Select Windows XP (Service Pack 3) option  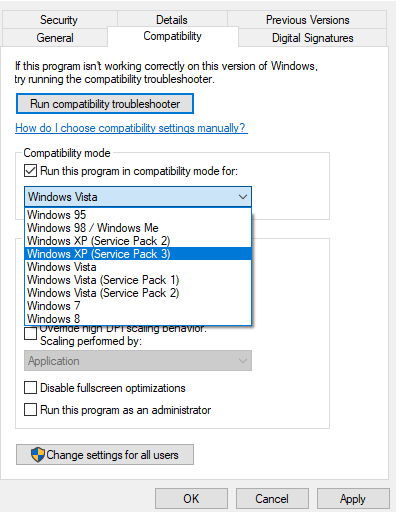pyautogui.click(x=138, y=254)
